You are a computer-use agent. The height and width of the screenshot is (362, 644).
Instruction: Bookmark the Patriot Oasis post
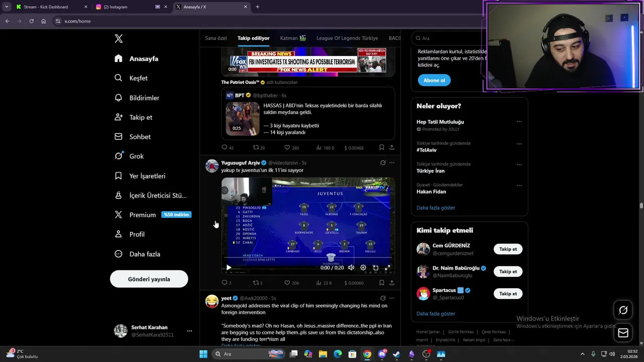pos(381,147)
